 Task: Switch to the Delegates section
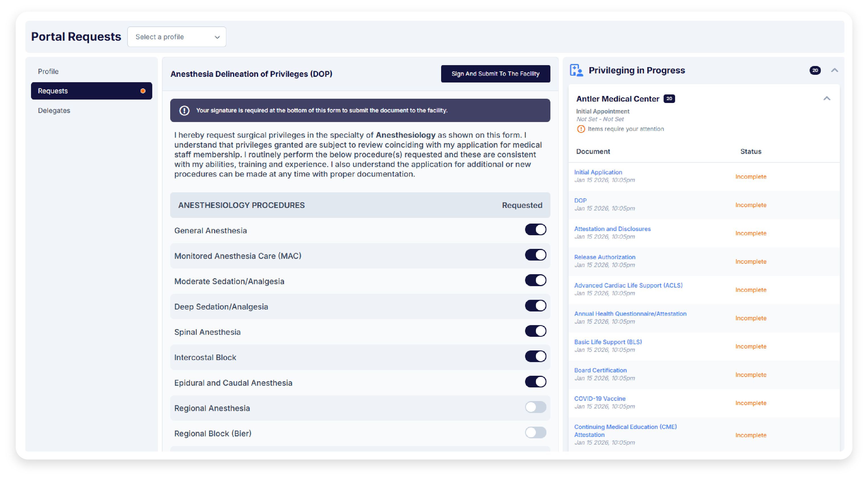point(54,110)
